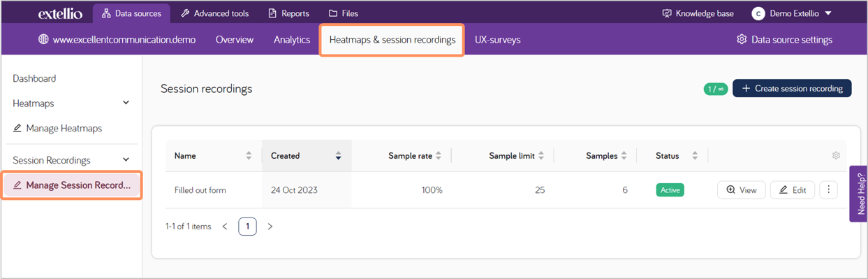Click Create session recording button
868x279 pixels.
tap(792, 89)
